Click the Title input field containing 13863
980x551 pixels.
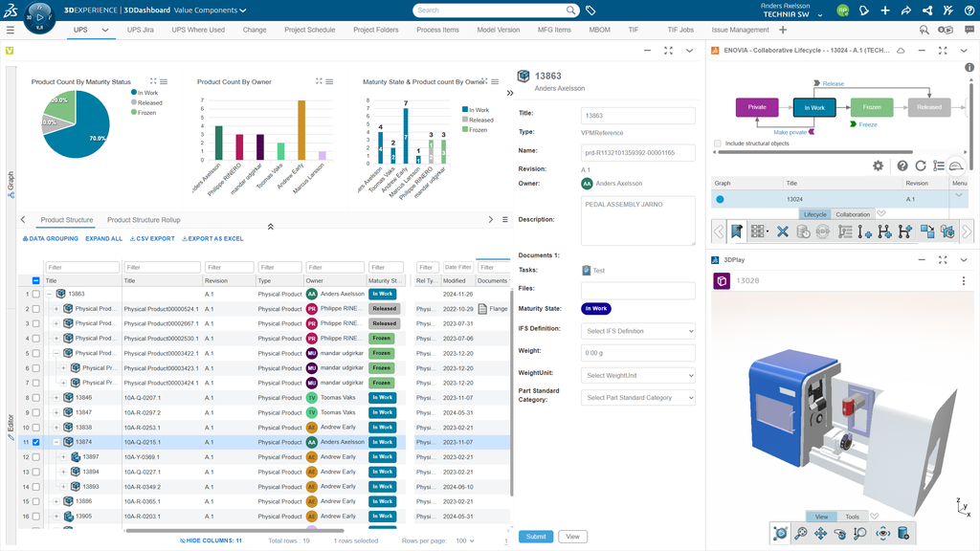coord(637,115)
